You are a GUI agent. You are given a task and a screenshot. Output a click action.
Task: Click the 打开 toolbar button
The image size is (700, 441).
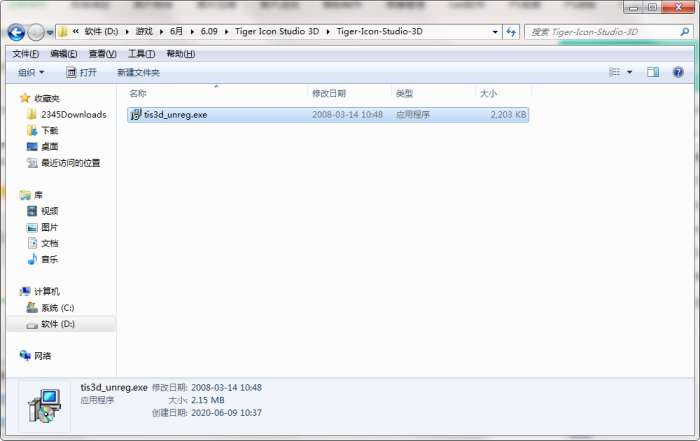[81, 72]
